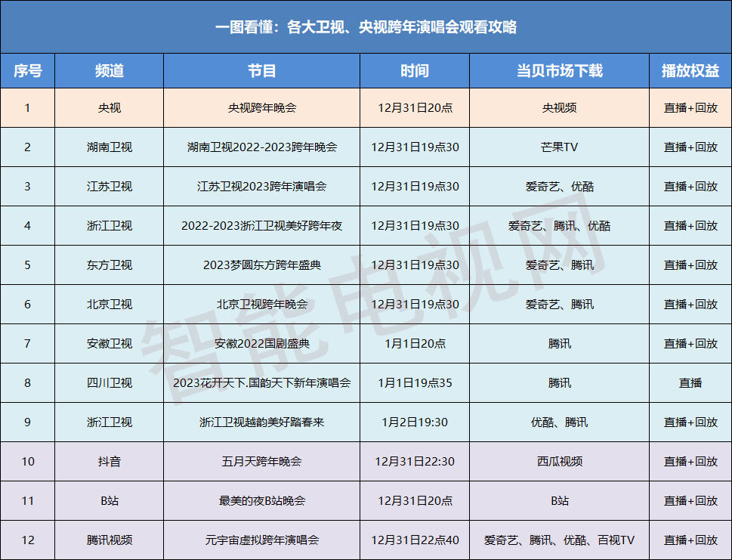The height and width of the screenshot is (560, 732).
Task: Click 安徽2022国剧盛典 program cell
Action: (x=262, y=343)
